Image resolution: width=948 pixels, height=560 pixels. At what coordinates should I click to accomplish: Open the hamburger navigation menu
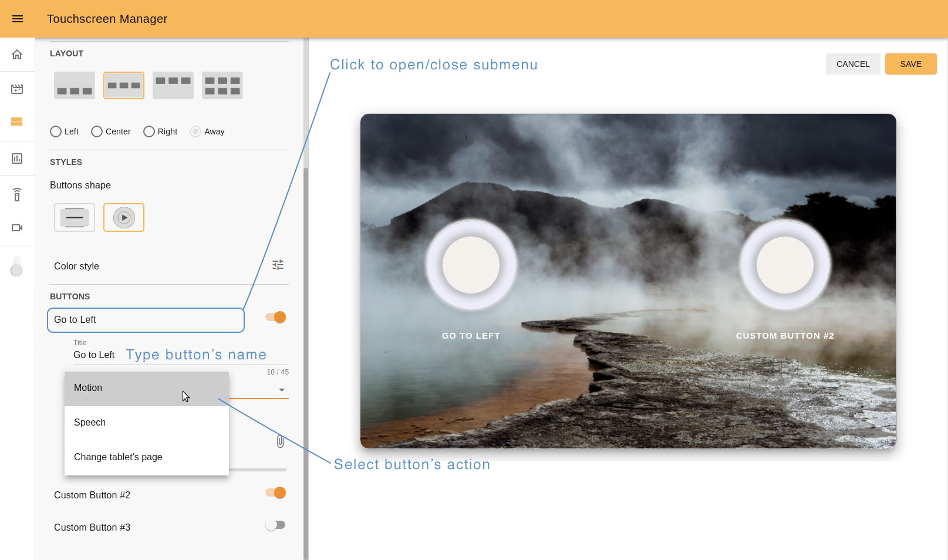click(18, 19)
